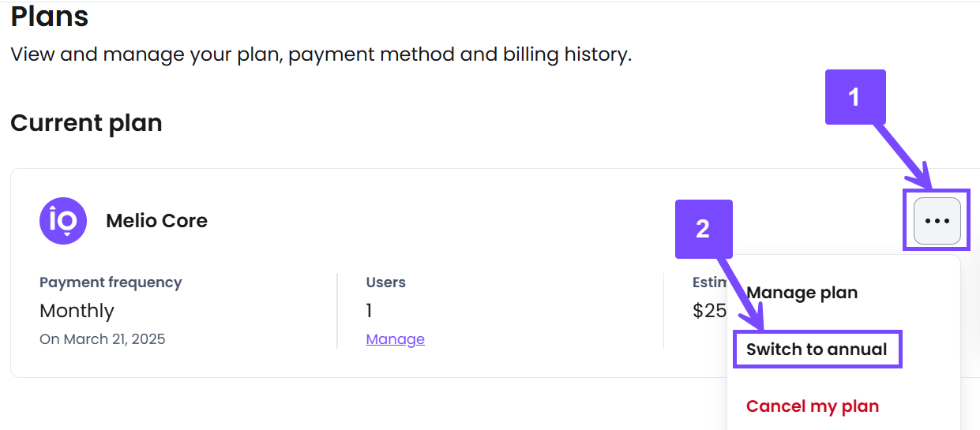The image size is (980, 430).
Task: Open the three-dot plan options button
Action: 937,221
